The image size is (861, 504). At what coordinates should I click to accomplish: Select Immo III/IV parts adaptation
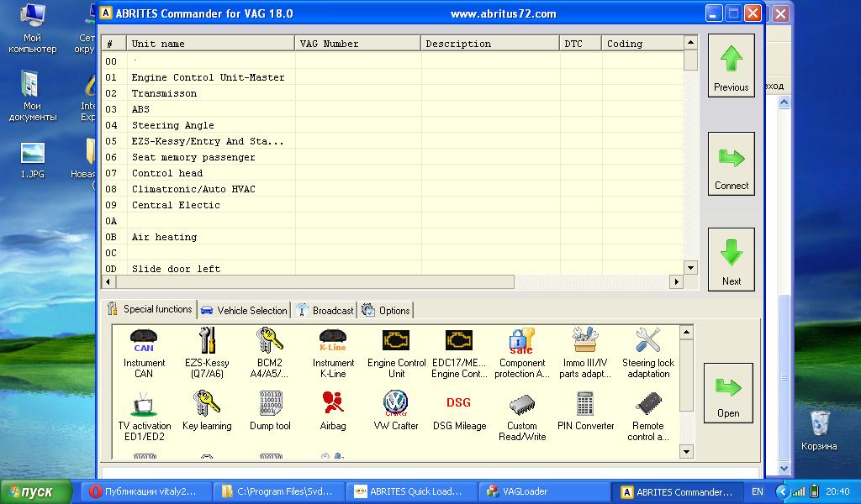585,354
